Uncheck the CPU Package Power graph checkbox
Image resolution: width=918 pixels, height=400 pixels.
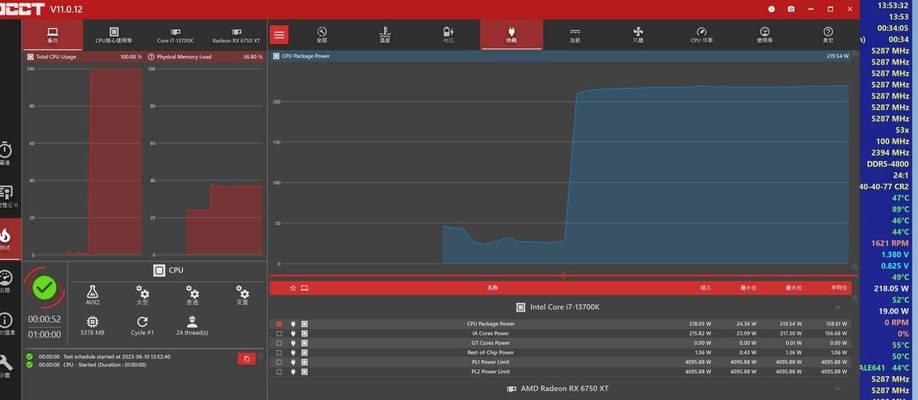point(279,324)
